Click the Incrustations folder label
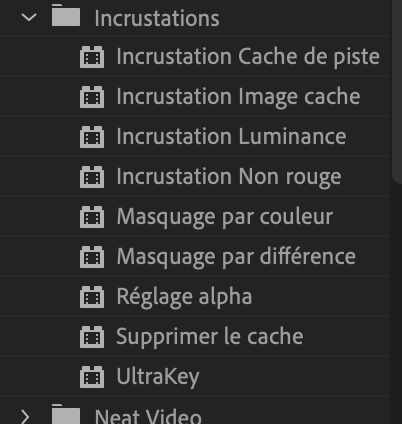This screenshot has height=424, width=402. (157, 18)
